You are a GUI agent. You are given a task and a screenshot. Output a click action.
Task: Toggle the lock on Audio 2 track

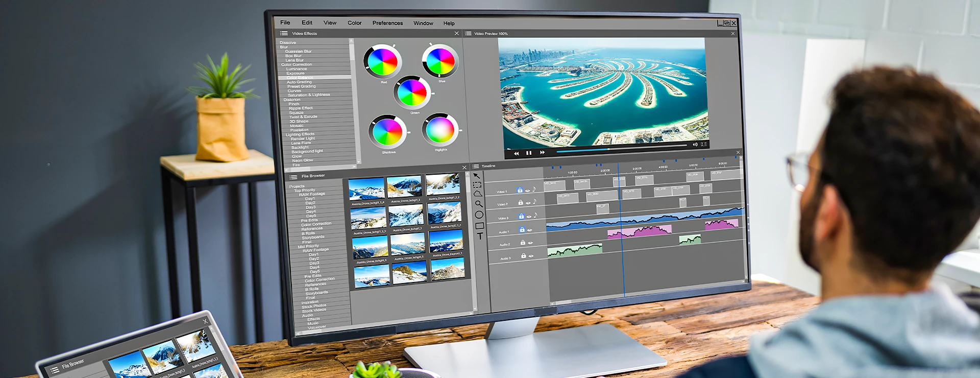pos(523,243)
